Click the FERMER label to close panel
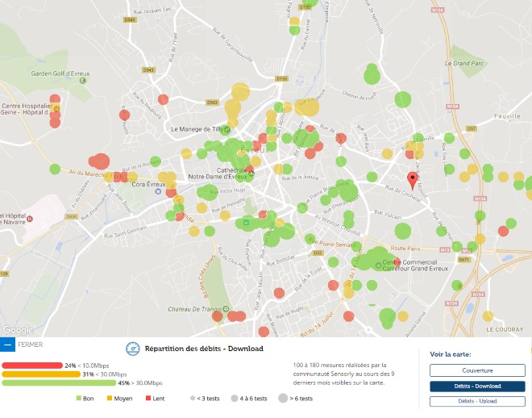 30,345
